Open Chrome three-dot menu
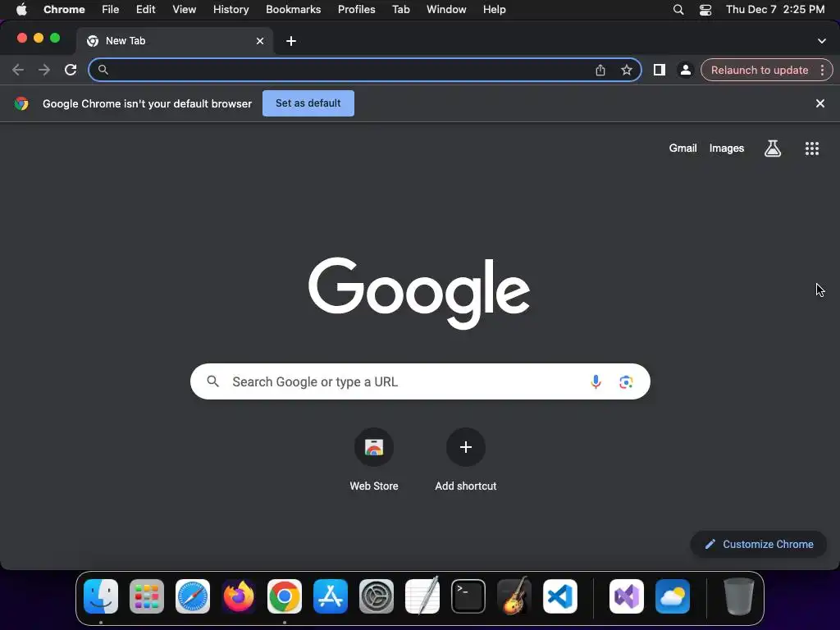Image resolution: width=840 pixels, height=630 pixels. (x=822, y=70)
